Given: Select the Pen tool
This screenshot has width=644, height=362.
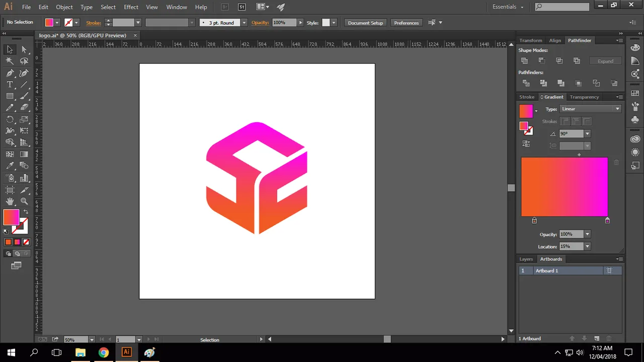Looking at the screenshot, I should tap(10, 73).
